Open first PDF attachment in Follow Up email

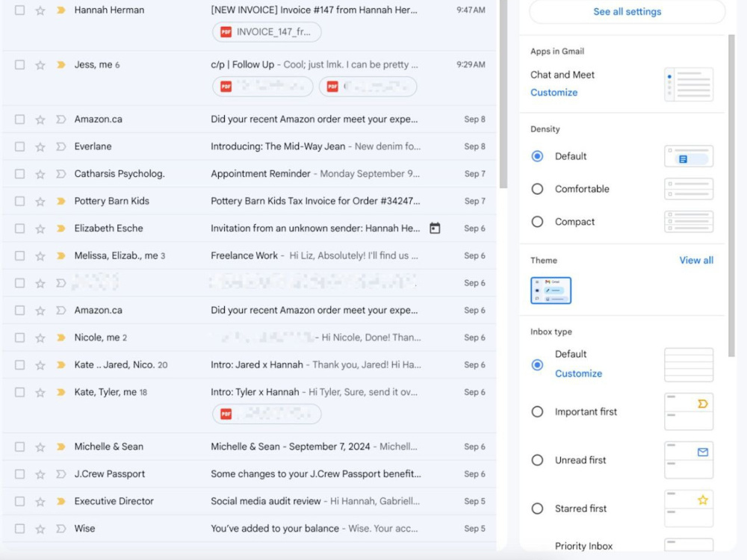click(x=263, y=87)
